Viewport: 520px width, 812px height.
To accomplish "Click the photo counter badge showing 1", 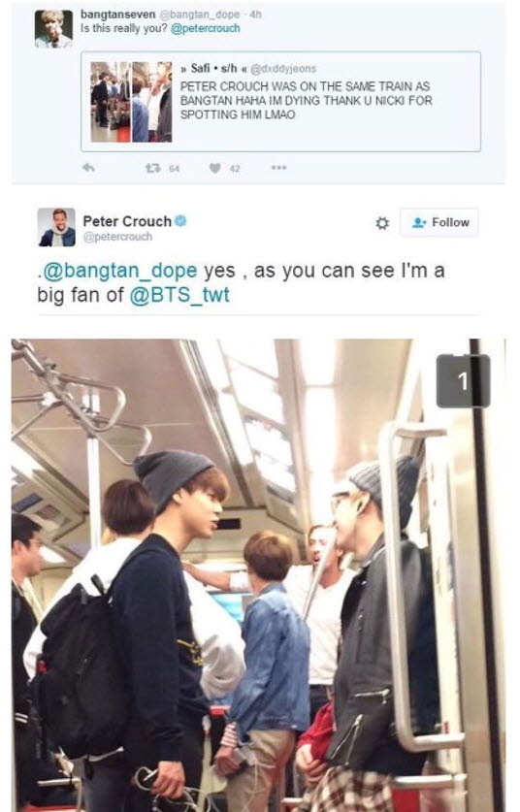I will [x=463, y=381].
